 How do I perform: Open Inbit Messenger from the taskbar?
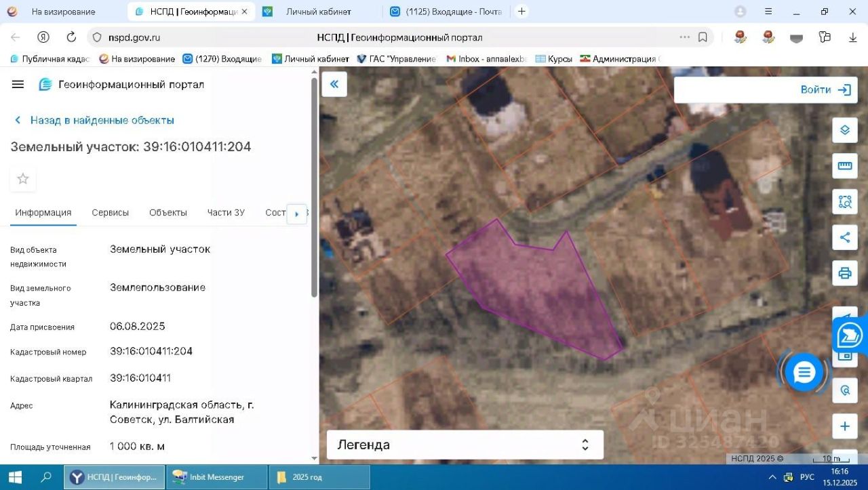217,477
